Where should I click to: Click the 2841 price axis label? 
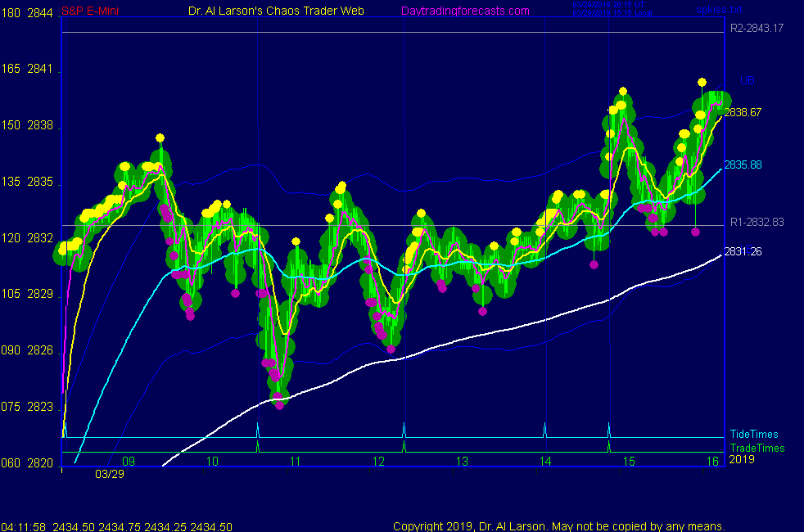(x=40, y=70)
